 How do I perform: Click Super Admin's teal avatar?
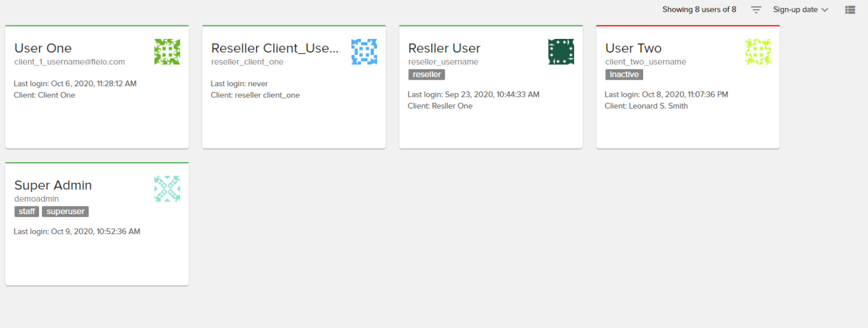point(167,189)
